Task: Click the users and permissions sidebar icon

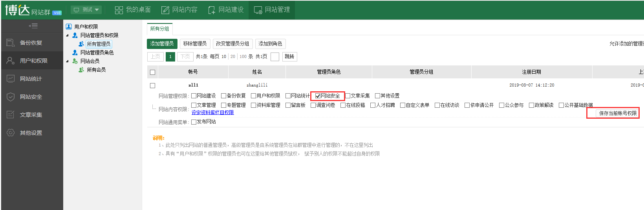Action: point(11,61)
